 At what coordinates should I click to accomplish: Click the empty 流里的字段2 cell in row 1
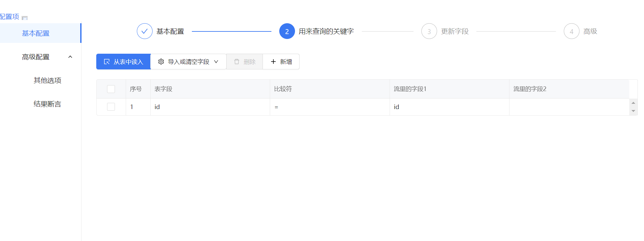(569, 107)
